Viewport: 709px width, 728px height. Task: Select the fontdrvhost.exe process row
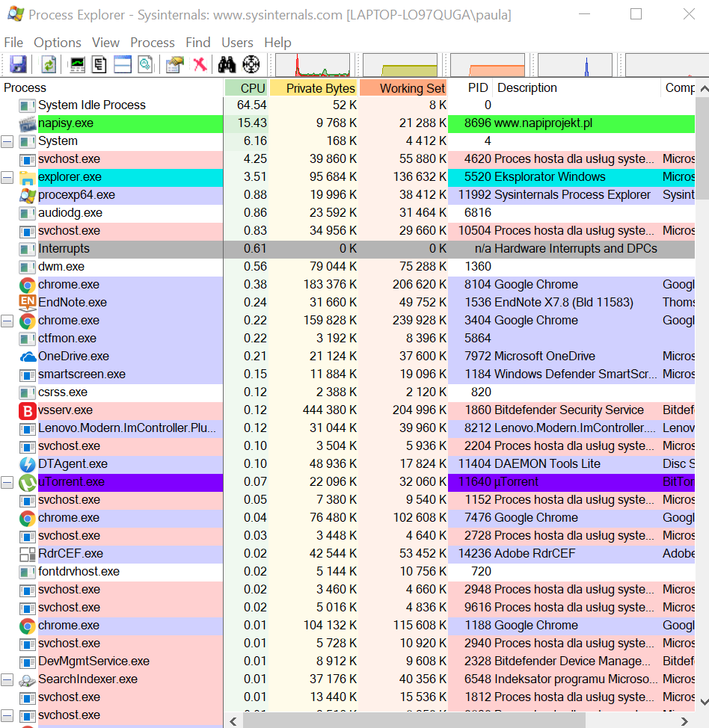348,572
